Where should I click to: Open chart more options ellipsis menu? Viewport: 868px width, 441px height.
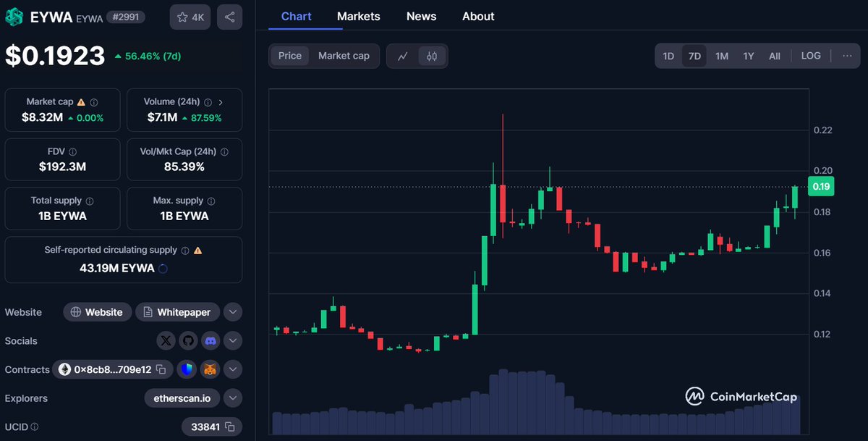click(x=847, y=56)
